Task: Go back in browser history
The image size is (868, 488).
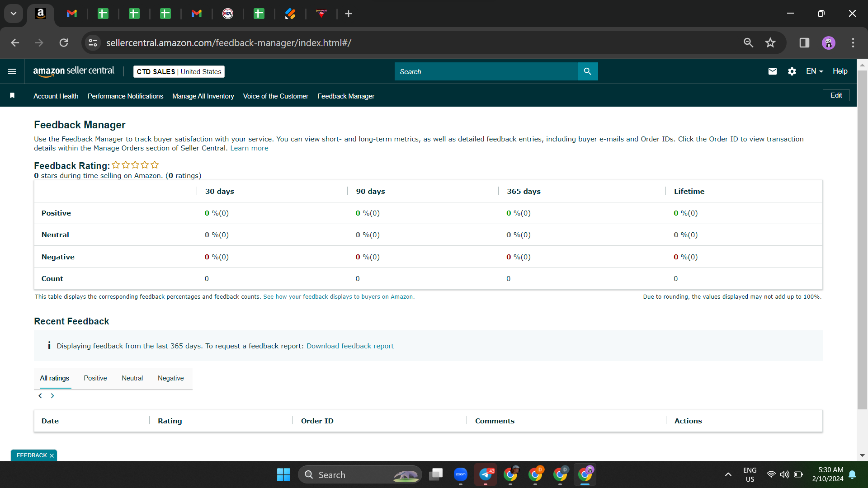Action: 15,43
